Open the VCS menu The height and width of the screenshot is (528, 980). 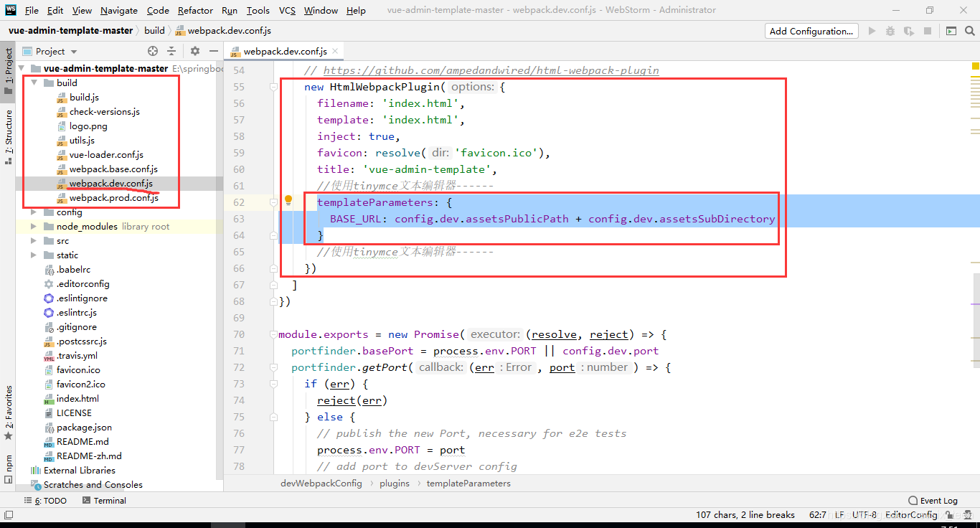click(x=287, y=10)
